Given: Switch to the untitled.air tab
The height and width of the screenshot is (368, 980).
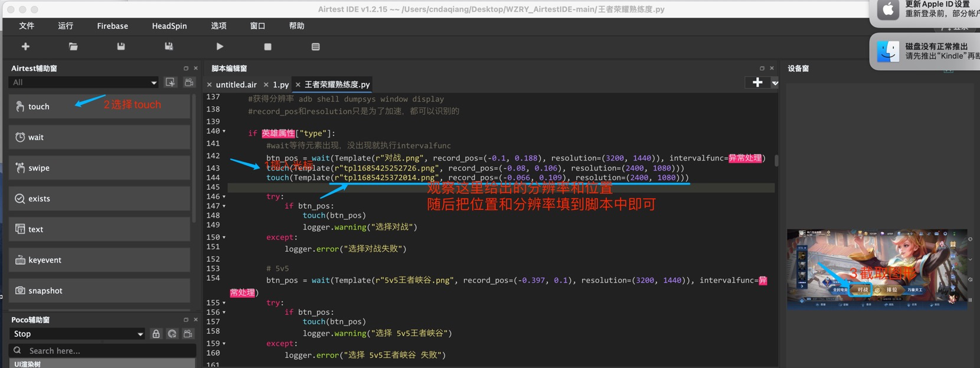Looking at the screenshot, I should tap(236, 85).
